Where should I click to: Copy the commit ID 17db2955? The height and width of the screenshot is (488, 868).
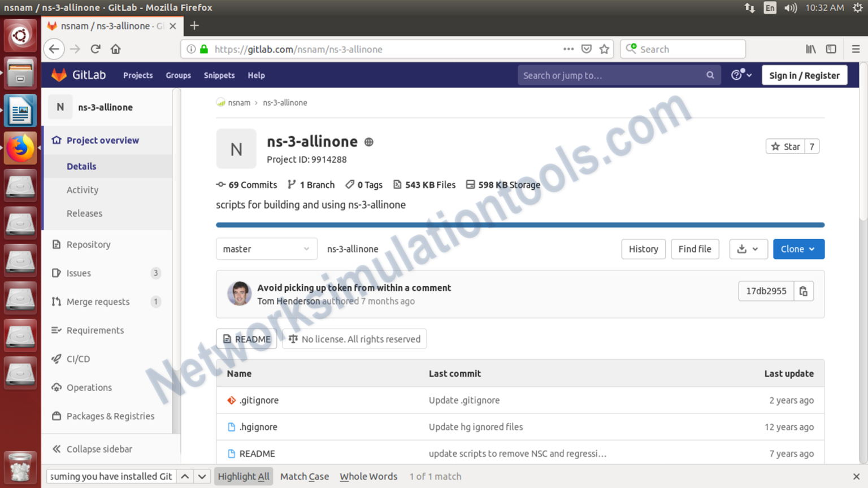point(804,291)
